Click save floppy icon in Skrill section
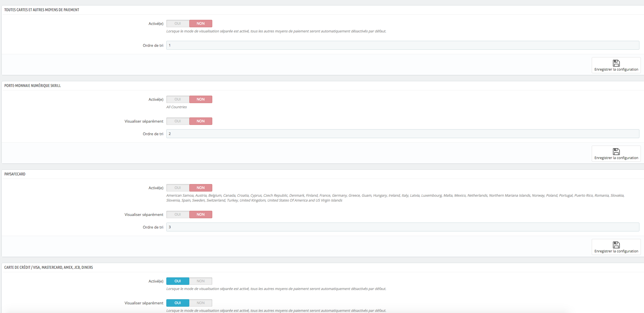The image size is (644, 313). pyautogui.click(x=616, y=151)
